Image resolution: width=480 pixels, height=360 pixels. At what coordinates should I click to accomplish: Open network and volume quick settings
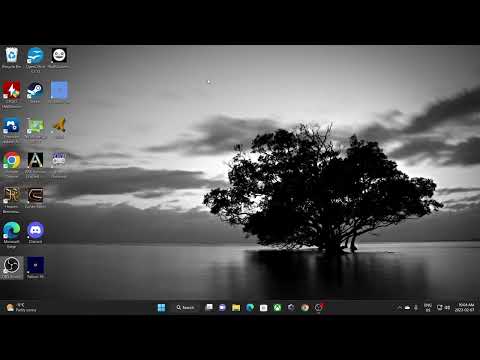pos(443,308)
